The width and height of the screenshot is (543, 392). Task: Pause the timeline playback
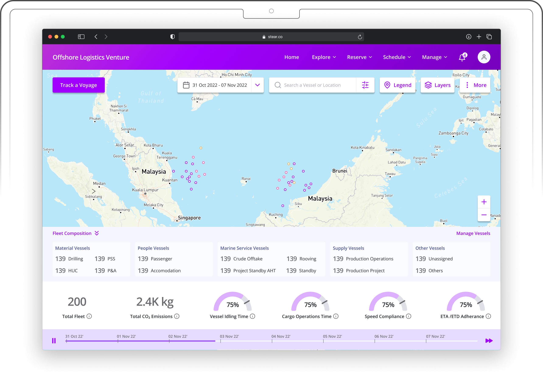pyautogui.click(x=54, y=340)
